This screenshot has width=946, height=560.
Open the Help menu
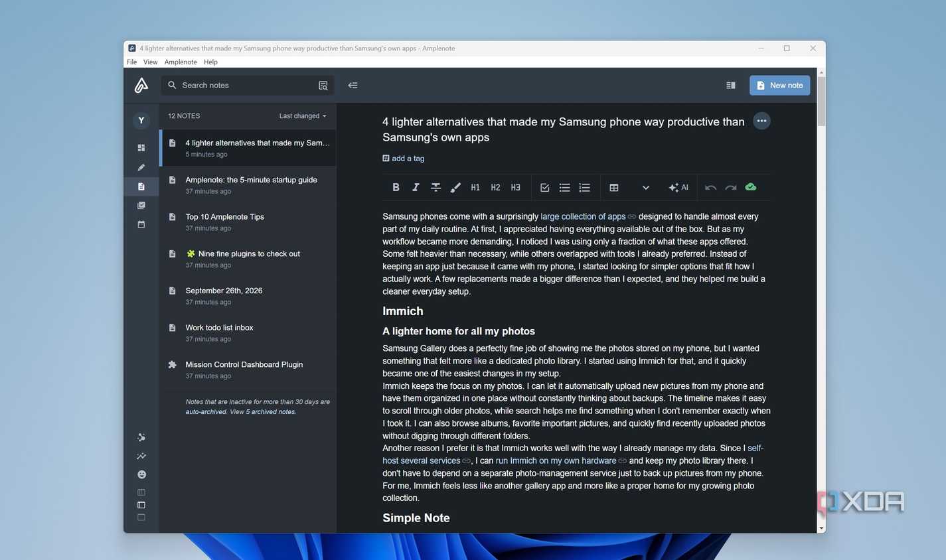(210, 62)
